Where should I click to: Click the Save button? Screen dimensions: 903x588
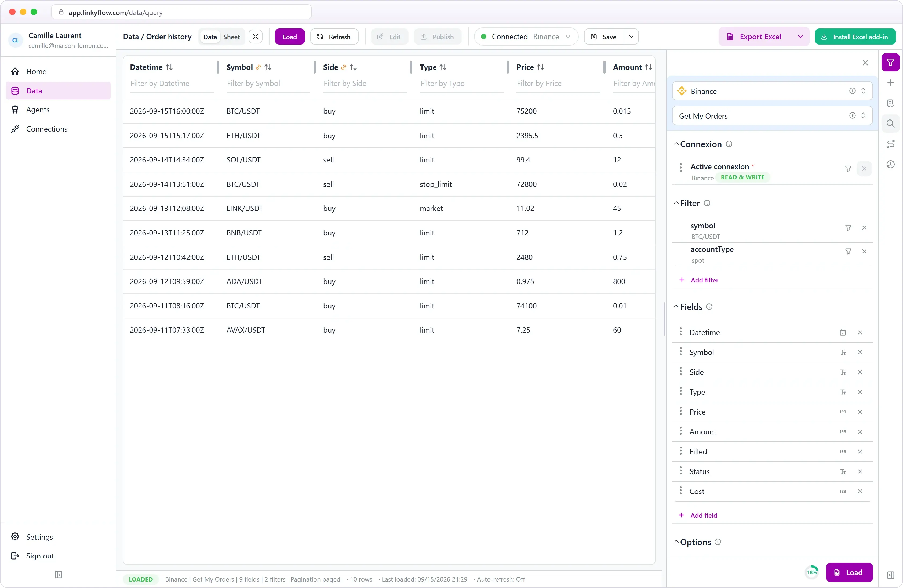(604, 37)
